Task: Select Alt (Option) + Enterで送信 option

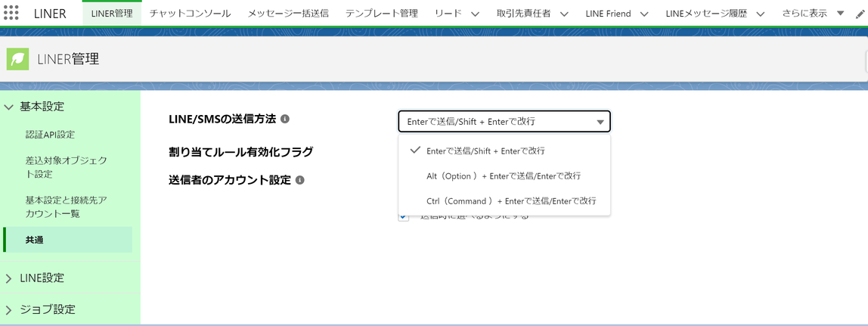Action: (504, 175)
